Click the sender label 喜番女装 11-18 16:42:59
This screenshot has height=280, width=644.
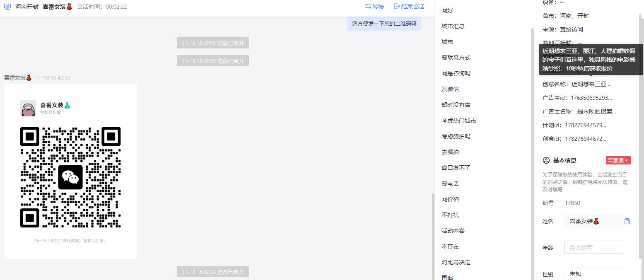(x=37, y=77)
